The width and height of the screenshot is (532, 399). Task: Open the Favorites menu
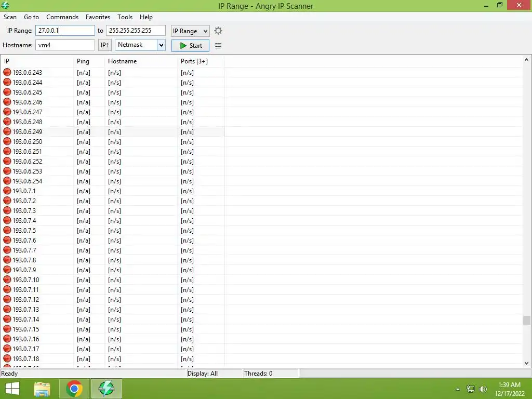[98, 17]
